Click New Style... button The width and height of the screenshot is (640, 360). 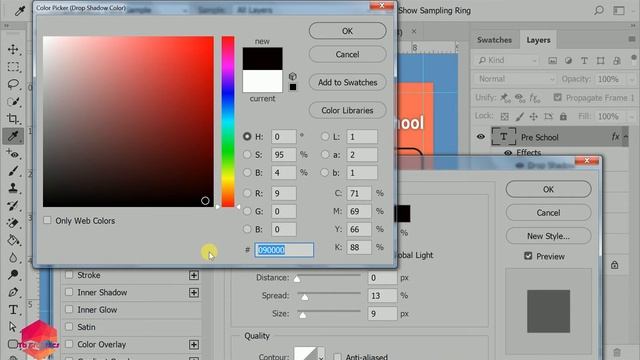click(x=548, y=236)
